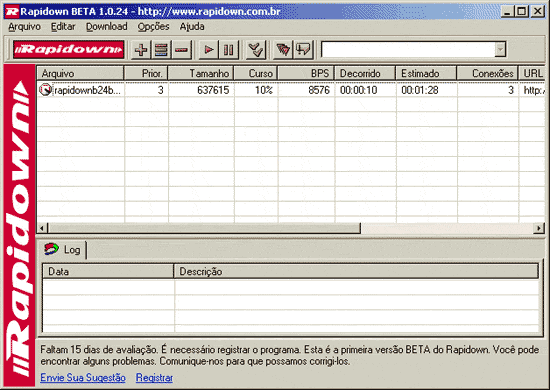
Task: Sort by the Tamanho column header
Action: (201, 73)
